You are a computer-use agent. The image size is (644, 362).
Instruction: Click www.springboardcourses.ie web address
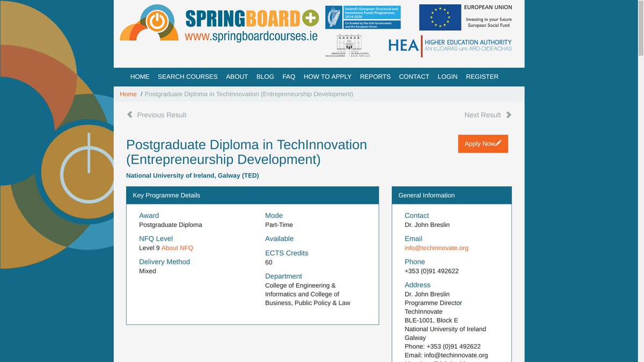pyautogui.click(x=251, y=36)
